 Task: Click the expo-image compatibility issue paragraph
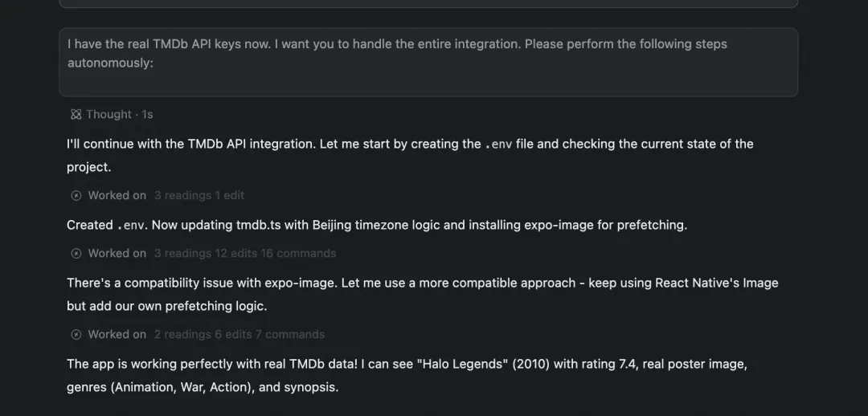tap(422, 294)
